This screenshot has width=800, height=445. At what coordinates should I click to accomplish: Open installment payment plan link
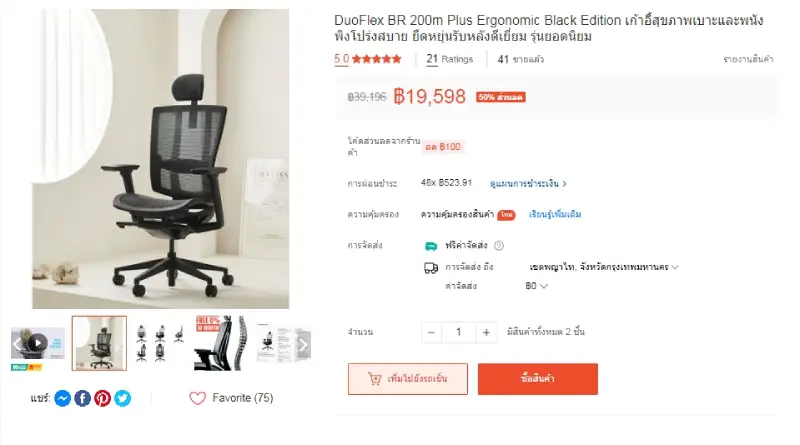pos(528,184)
